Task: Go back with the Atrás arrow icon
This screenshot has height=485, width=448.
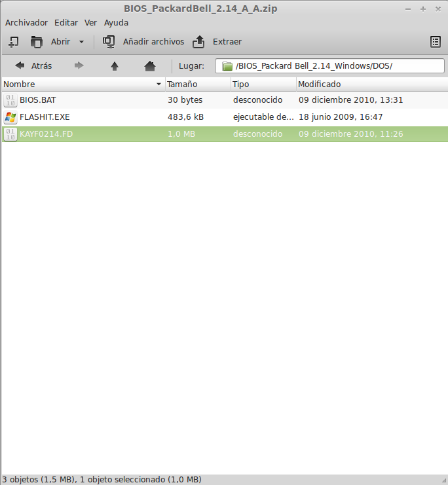Action: point(20,65)
